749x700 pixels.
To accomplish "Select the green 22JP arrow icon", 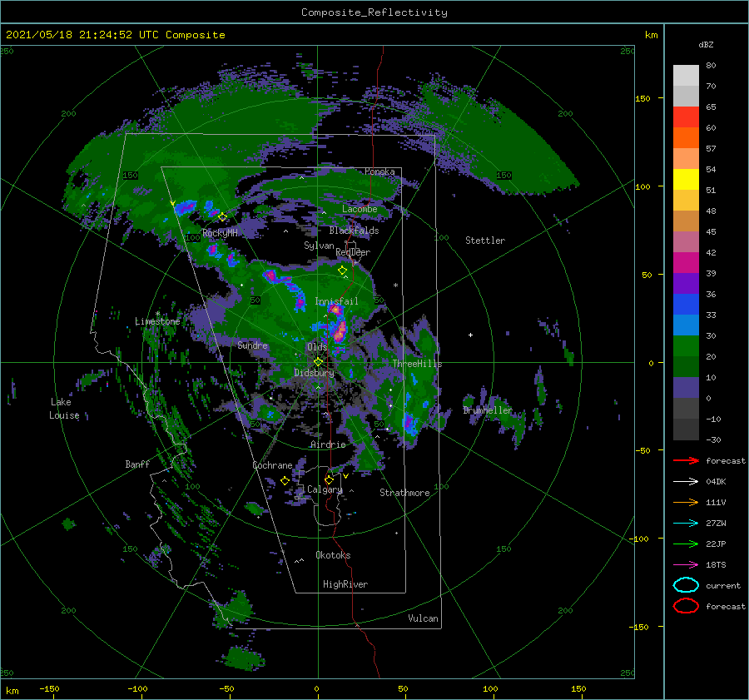I will click(686, 544).
